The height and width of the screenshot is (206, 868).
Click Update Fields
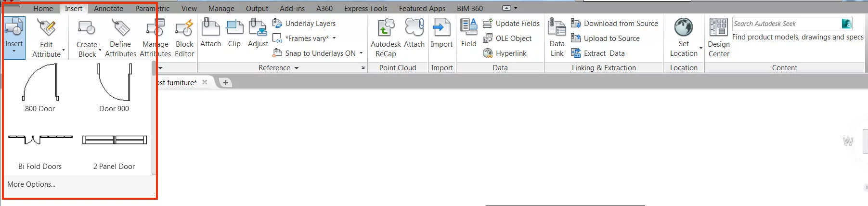tap(511, 23)
